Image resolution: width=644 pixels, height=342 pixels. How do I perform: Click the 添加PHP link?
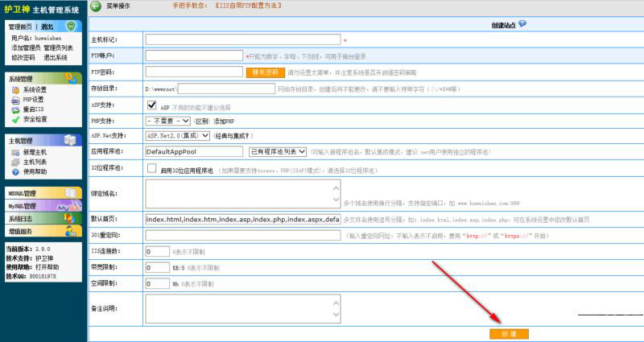pos(224,122)
